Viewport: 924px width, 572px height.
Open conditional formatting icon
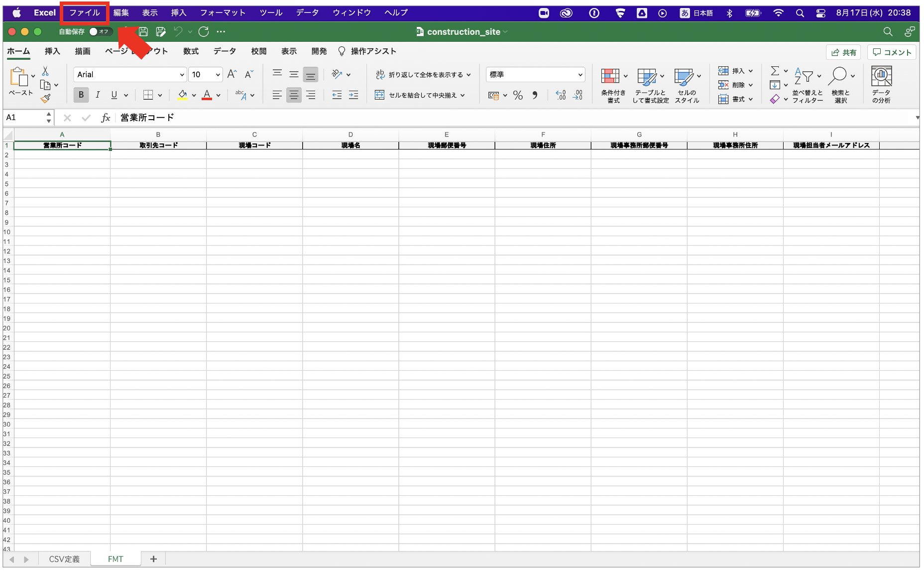coord(610,76)
